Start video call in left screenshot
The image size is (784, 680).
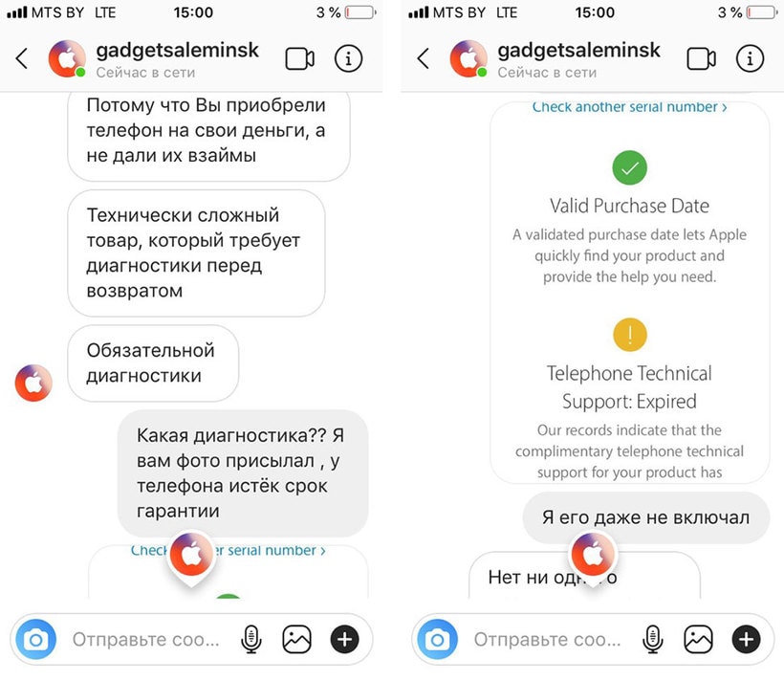tap(299, 59)
